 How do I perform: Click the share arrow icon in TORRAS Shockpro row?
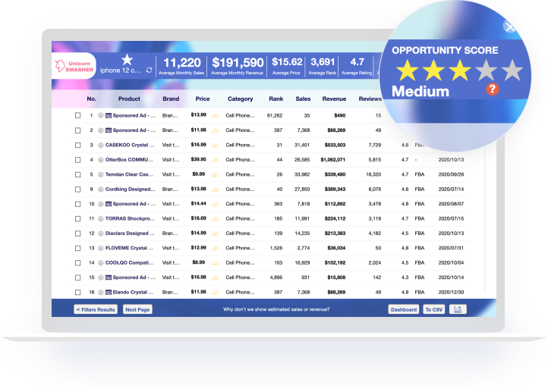tap(216, 219)
